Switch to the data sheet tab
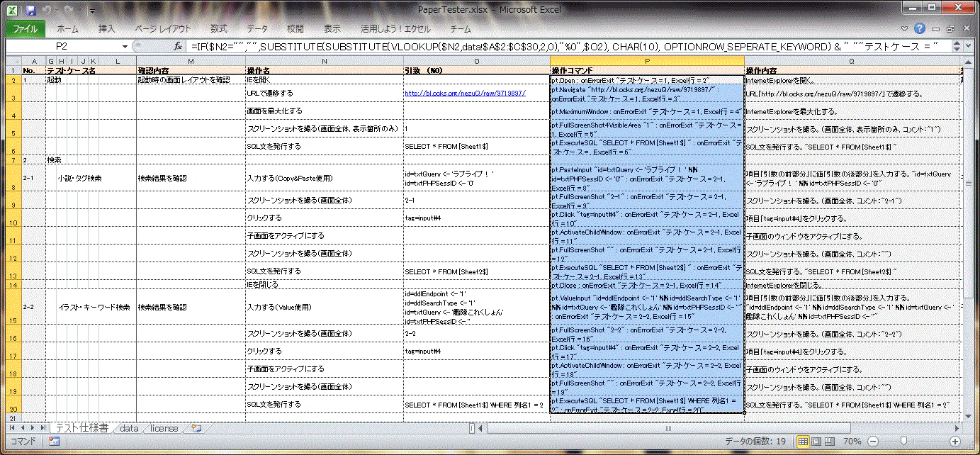Screen dimensions: 980x455 point(128,428)
